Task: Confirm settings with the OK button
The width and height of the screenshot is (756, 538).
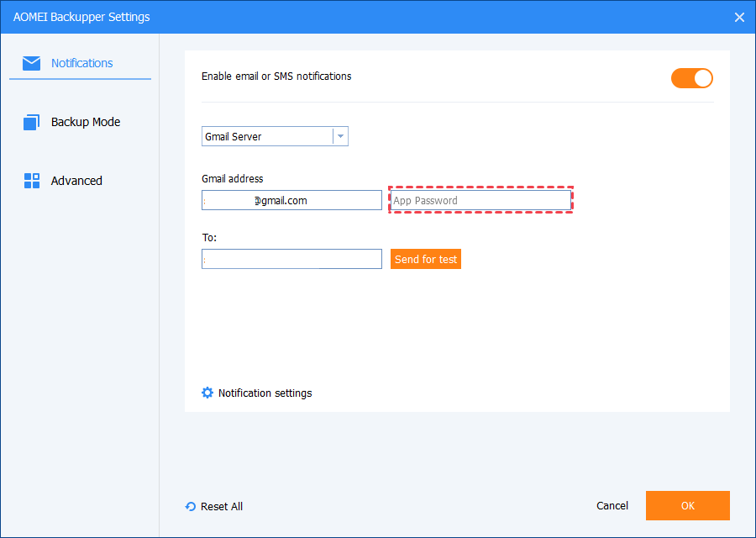Action: tap(687, 505)
